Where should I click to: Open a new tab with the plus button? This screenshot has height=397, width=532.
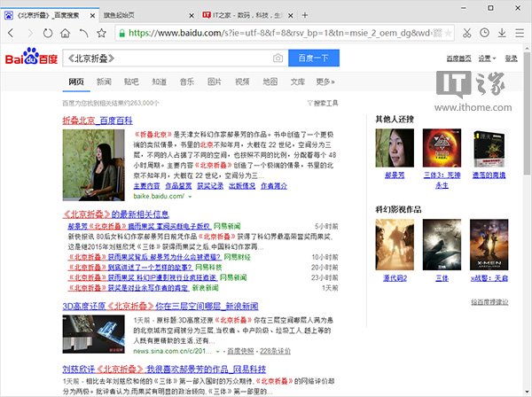point(305,15)
